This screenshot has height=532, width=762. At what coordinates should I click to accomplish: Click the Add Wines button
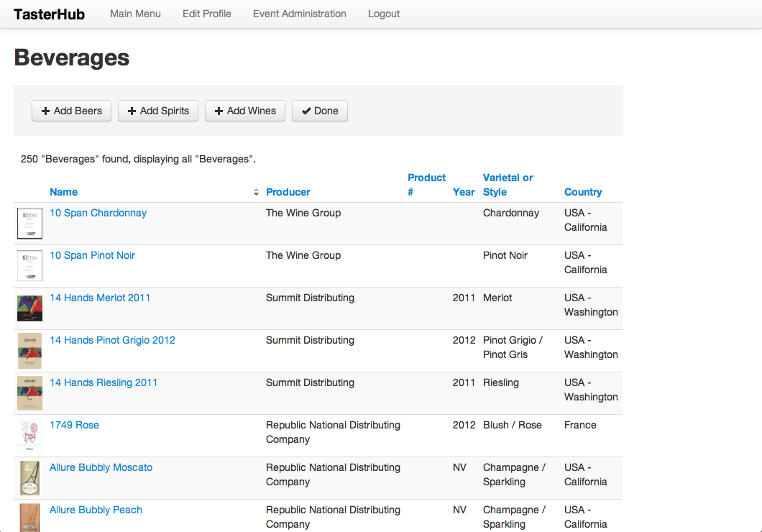click(244, 111)
